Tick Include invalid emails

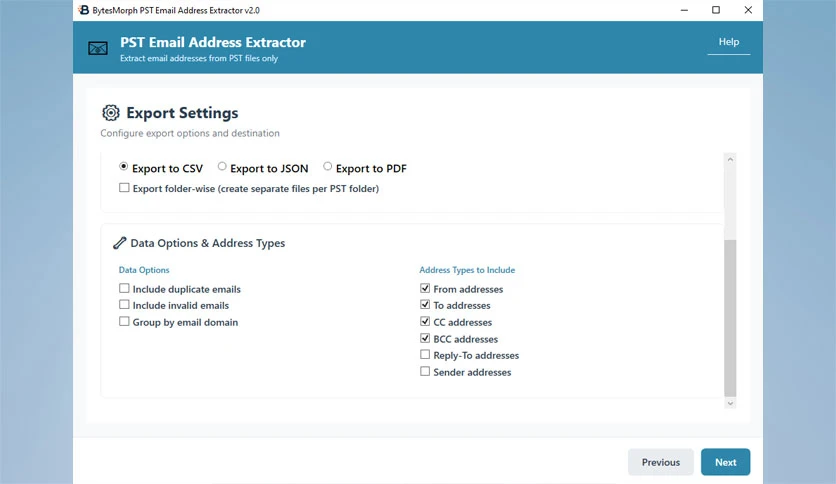tap(124, 304)
